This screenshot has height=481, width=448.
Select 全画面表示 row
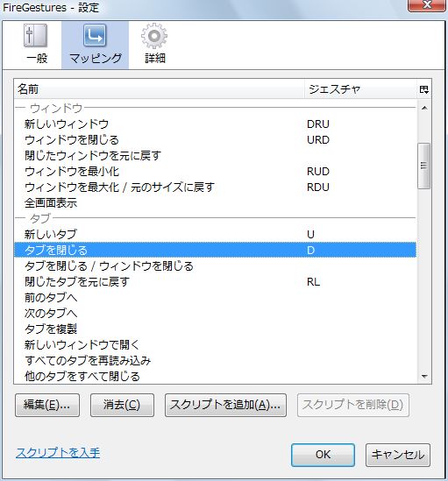point(216,202)
